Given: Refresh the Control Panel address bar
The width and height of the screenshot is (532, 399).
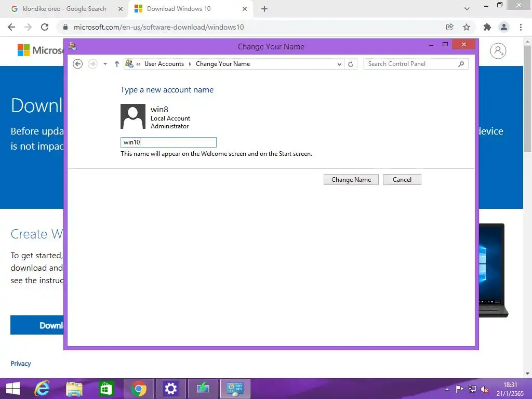Looking at the screenshot, I should pyautogui.click(x=351, y=64).
